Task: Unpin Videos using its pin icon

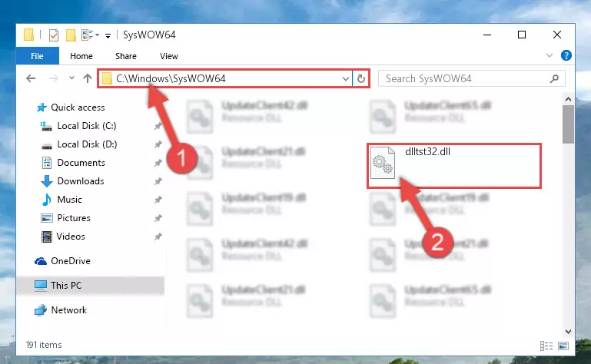Action: point(158,237)
